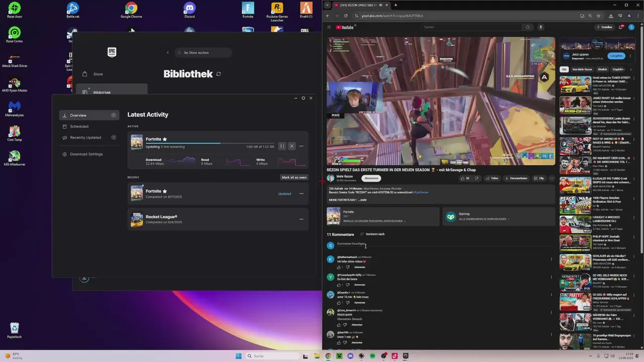644x362 pixels.
Task: Click the Windows taskbar Suche box
Action: click(272, 356)
